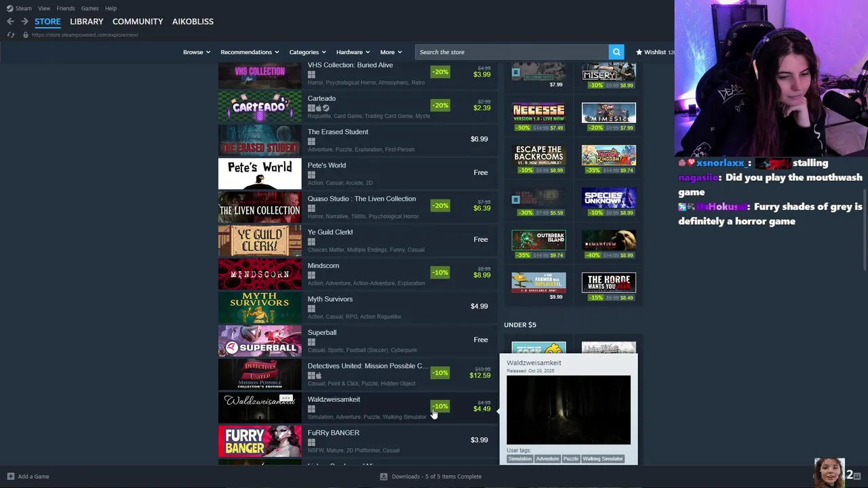
Task: Switch to the COMMUNITY tab
Action: click(x=138, y=22)
